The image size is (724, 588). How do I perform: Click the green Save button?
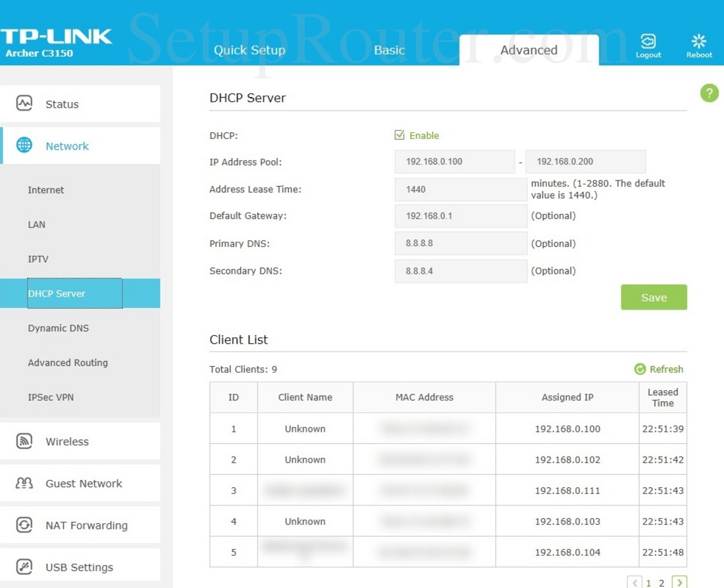pos(654,298)
